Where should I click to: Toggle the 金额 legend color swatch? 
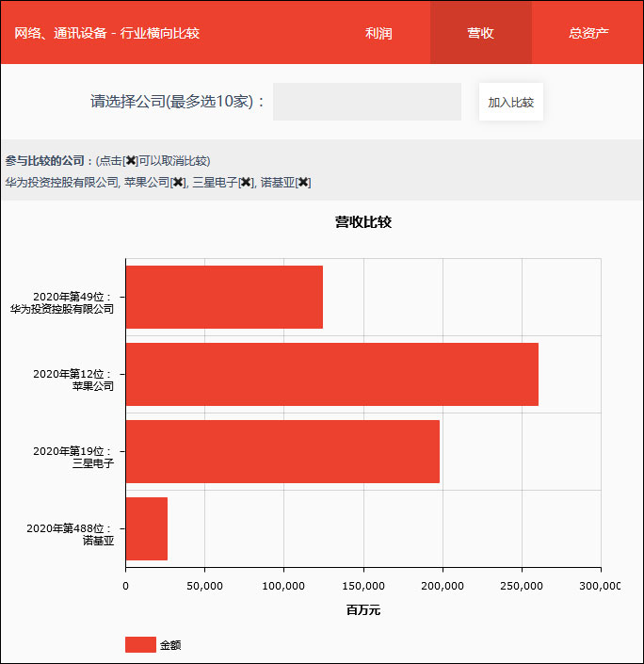click(140, 645)
